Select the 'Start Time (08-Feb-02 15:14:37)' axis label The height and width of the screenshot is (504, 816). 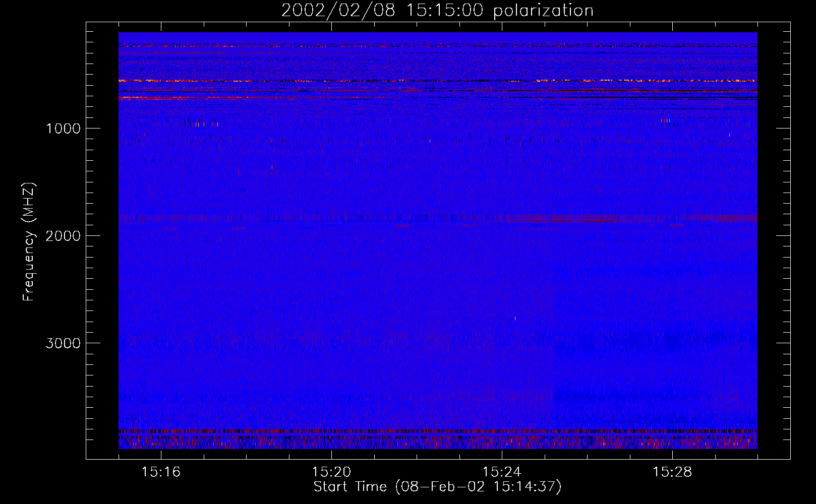click(x=437, y=487)
